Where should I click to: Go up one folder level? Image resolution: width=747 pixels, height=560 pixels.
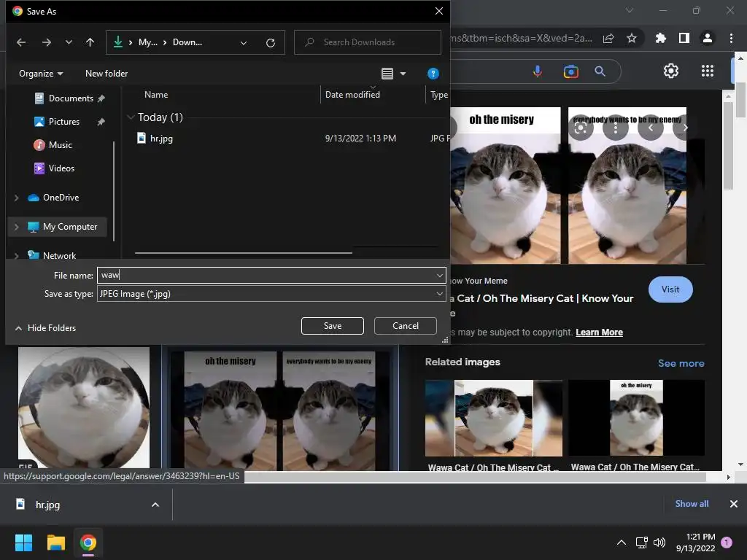(90, 42)
